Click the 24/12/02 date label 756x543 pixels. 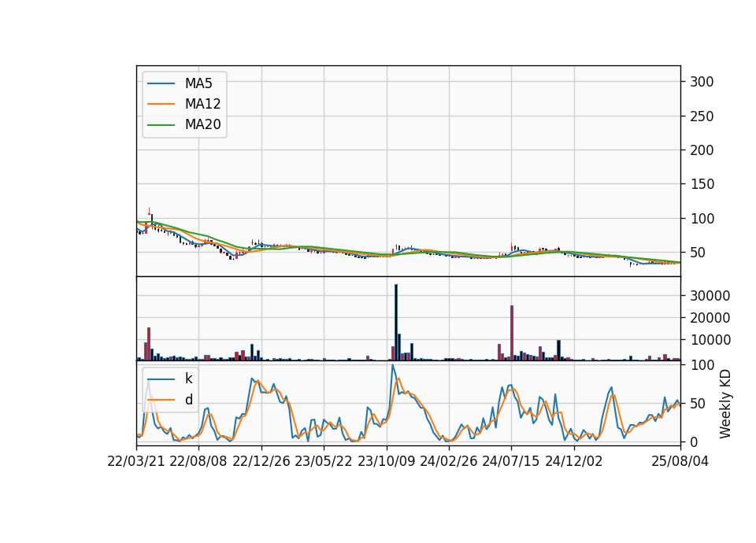pos(574,461)
